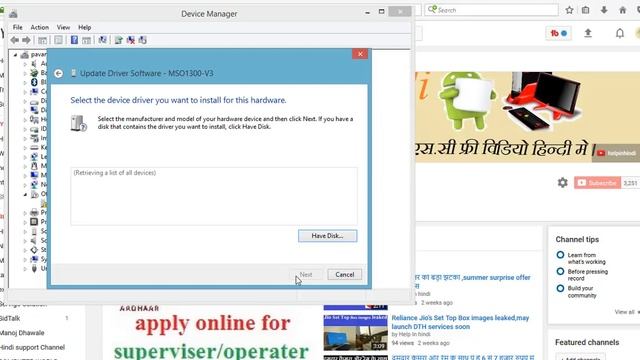Click the 'Update Driver Software - MSO1300-V3' title
Viewport: 640px width, 360px height.
(147, 73)
